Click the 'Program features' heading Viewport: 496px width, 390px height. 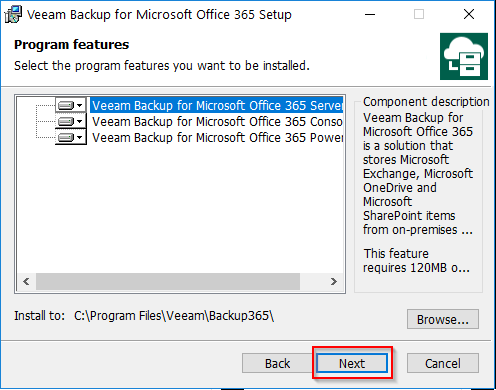tap(71, 44)
